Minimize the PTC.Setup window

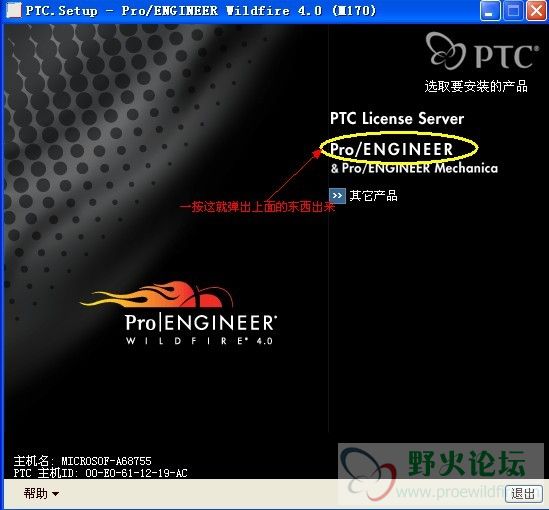[x=490, y=11]
